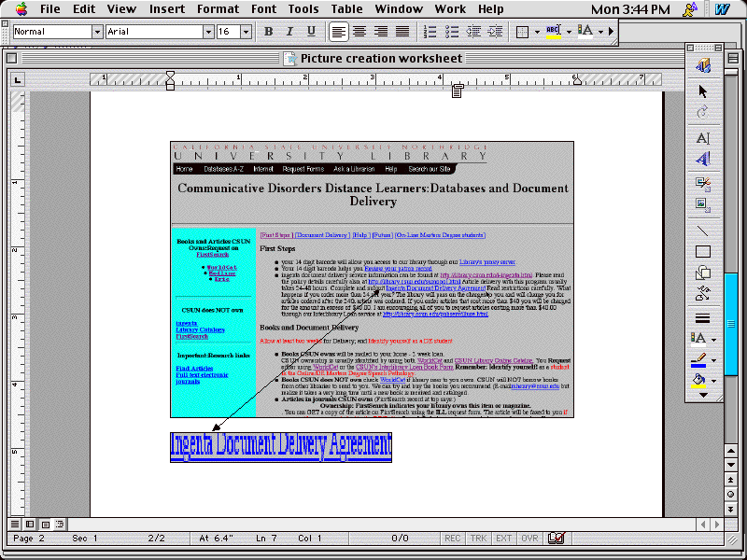The height and width of the screenshot is (560, 747).
Task: Open the Insert menu
Action: [x=167, y=9]
